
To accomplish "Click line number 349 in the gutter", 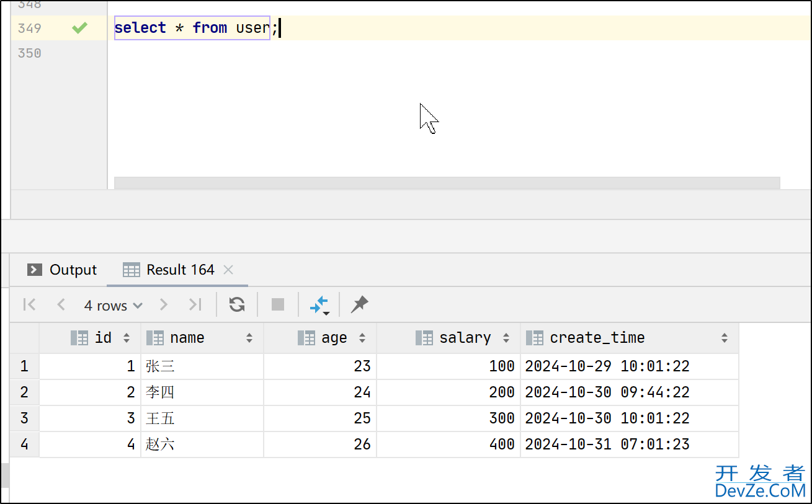I will pos(30,29).
